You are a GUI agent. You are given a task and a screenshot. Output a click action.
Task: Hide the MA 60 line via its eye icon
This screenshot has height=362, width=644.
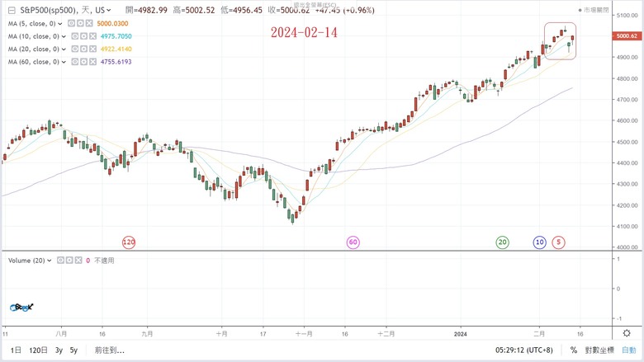coord(75,62)
